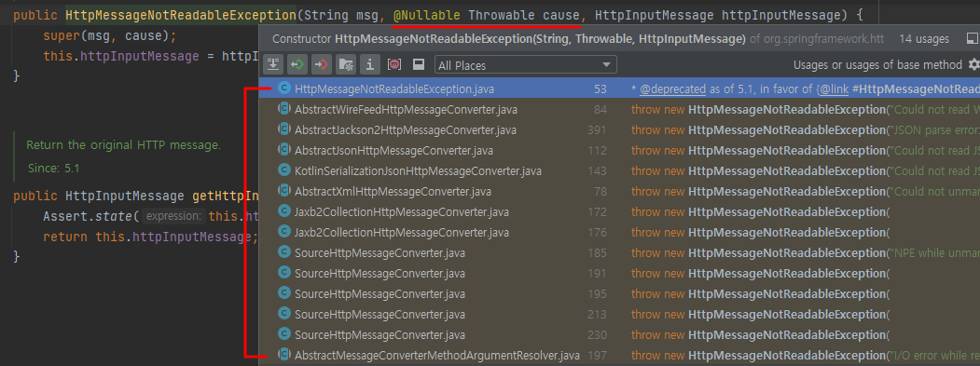
Task: Select AbstractJsonHttpMessageConverter.java usage filename
Action: [393, 151]
